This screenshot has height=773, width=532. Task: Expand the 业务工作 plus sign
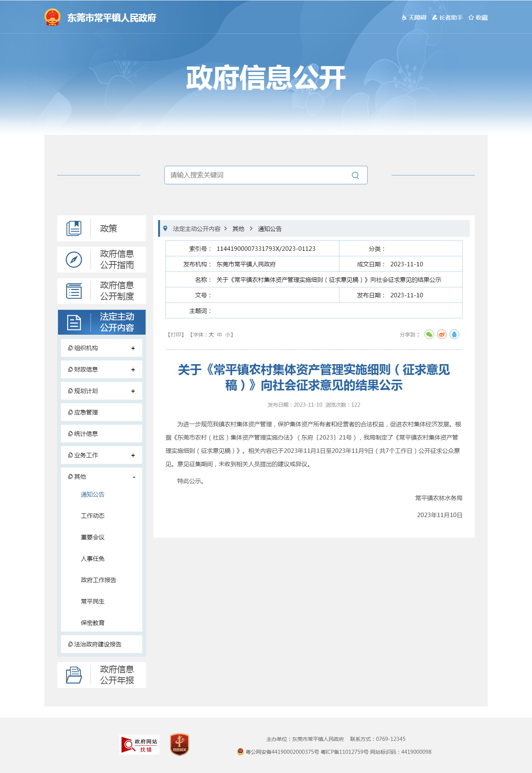pos(133,455)
